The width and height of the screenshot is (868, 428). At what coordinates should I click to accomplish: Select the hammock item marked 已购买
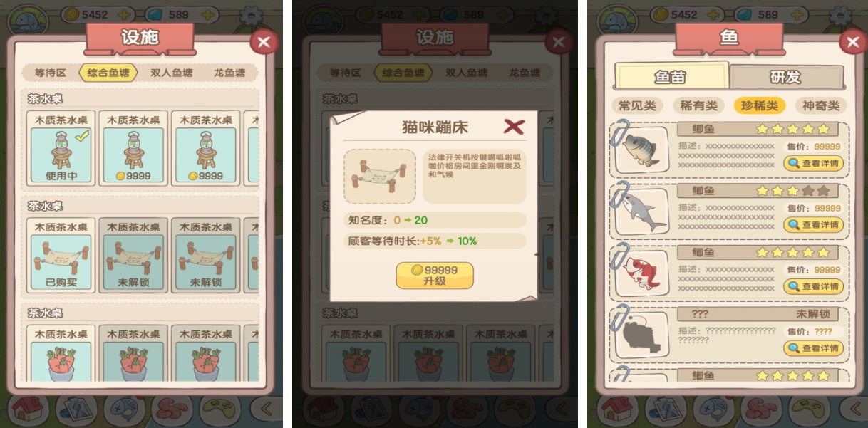[x=61, y=255]
